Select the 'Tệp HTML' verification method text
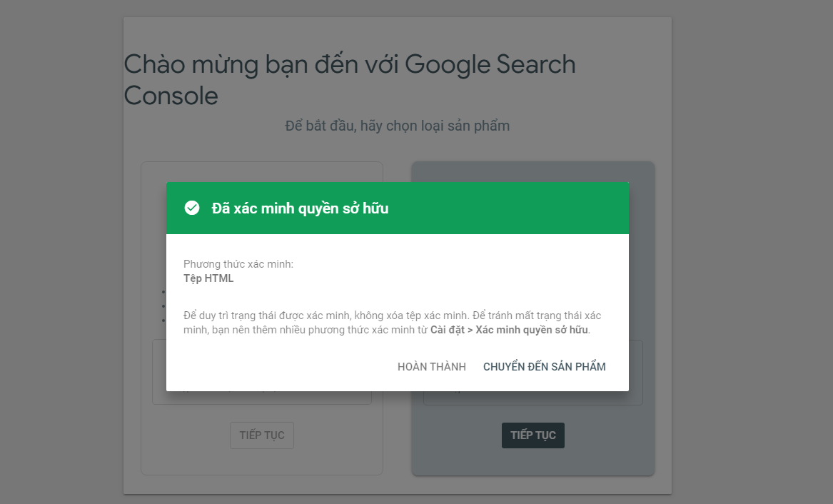This screenshot has height=504, width=833. click(208, 278)
